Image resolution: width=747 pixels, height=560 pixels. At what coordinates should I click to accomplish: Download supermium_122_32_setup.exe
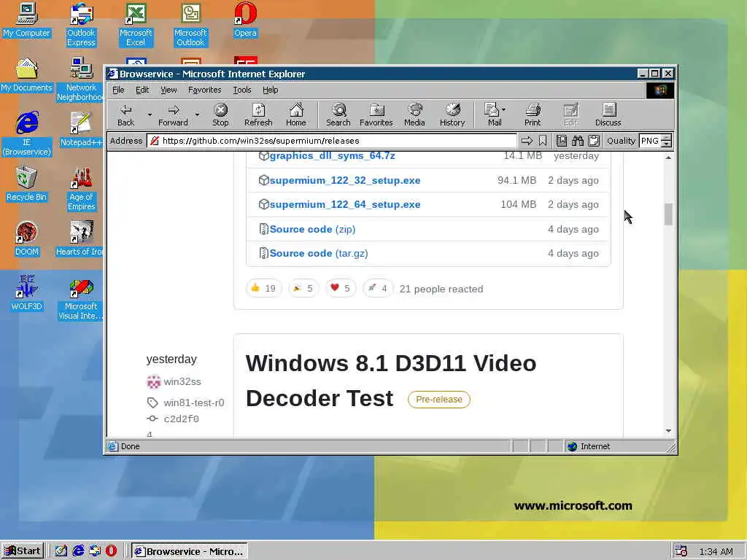tap(345, 181)
